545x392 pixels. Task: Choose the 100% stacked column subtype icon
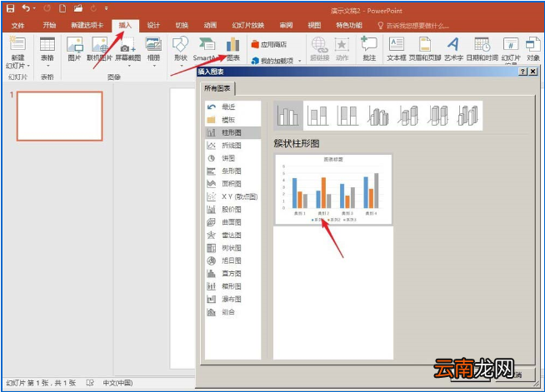[x=347, y=116]
